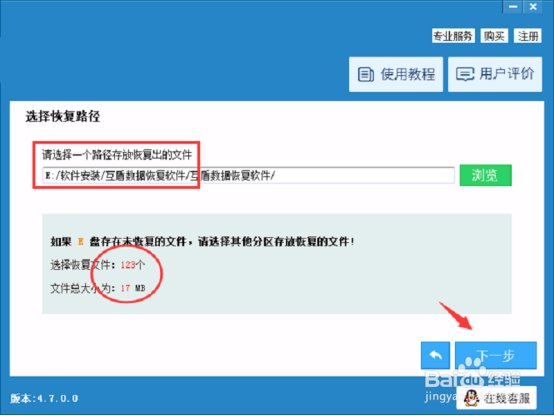Open the 使用教程 tutorial button
The height and width of the screenshot is (416, 554).
click(396, 74)
